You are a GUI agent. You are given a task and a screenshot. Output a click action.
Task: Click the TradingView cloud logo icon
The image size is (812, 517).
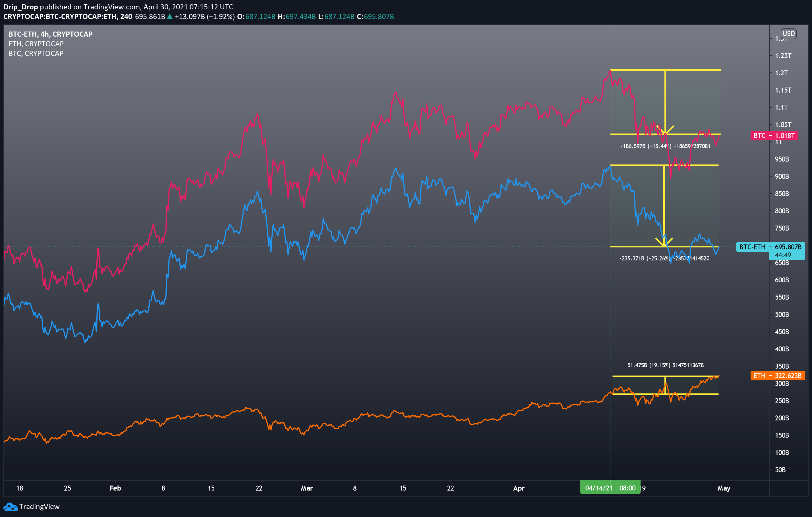[10, 507]
